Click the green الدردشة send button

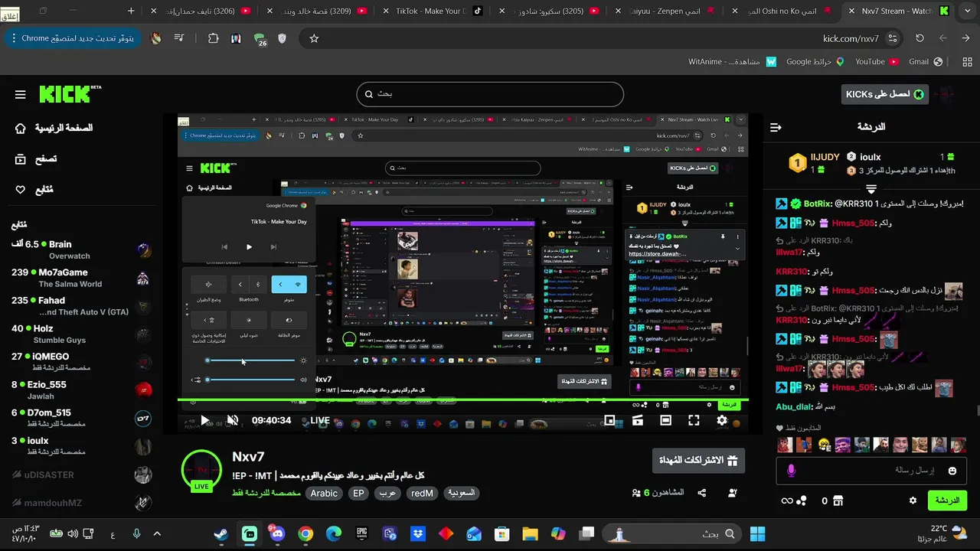[947, 500]
